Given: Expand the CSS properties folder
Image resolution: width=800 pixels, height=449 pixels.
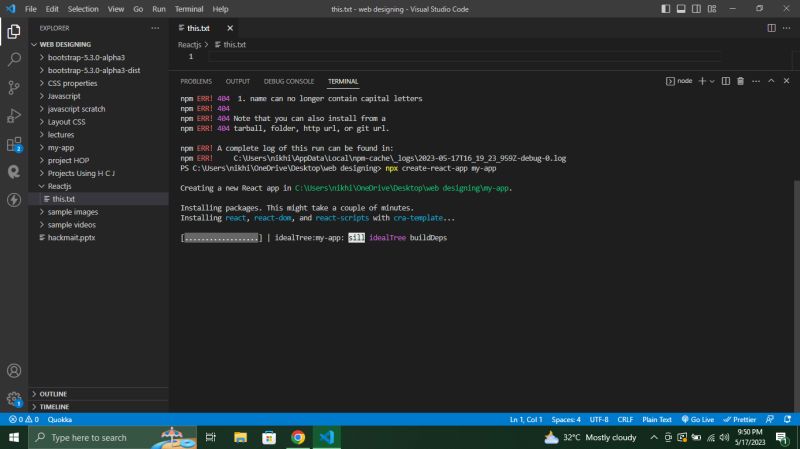Looking at the screenshot, I should [x=99, y=83].
